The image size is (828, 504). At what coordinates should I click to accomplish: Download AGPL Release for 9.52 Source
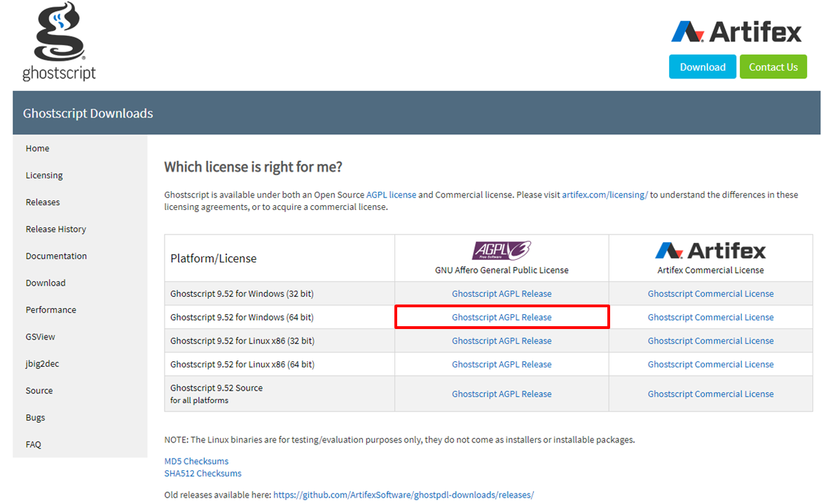(501, 393)
